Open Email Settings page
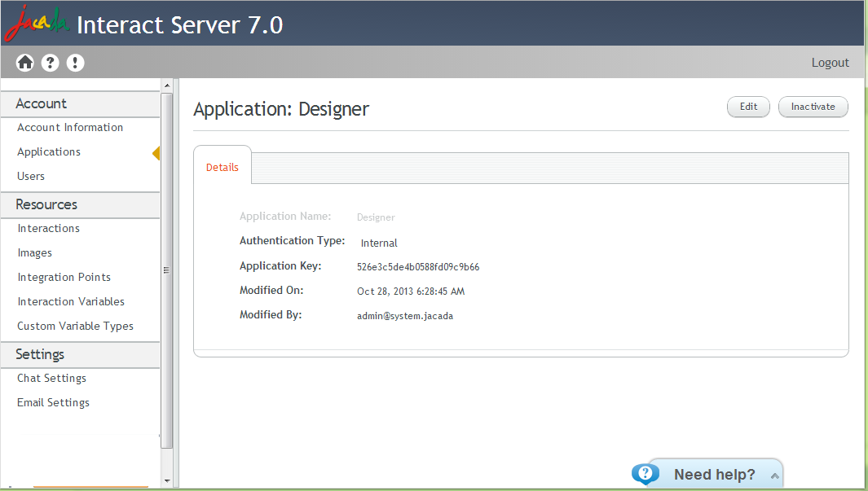Screen dimensions: 868x491 point(53,402)
